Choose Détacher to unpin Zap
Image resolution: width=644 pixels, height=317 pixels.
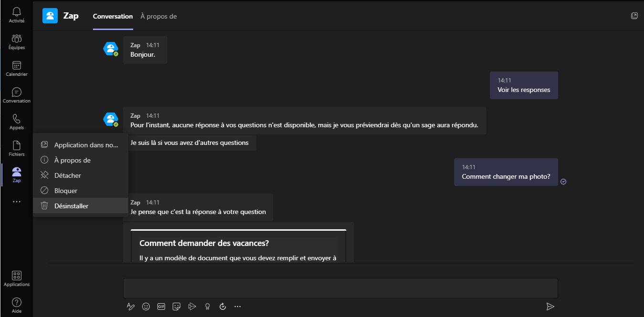81,175
